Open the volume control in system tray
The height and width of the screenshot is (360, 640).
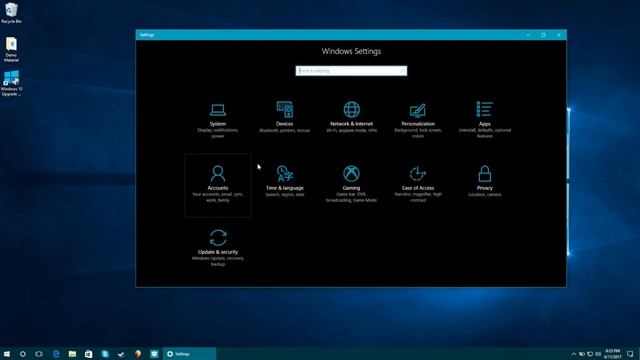click(598, 354)
